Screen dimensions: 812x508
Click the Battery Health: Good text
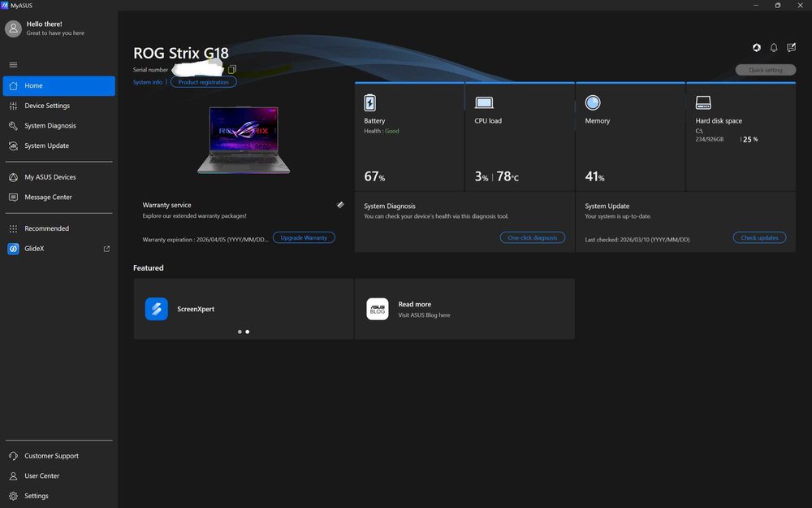(x=381, y=131)
